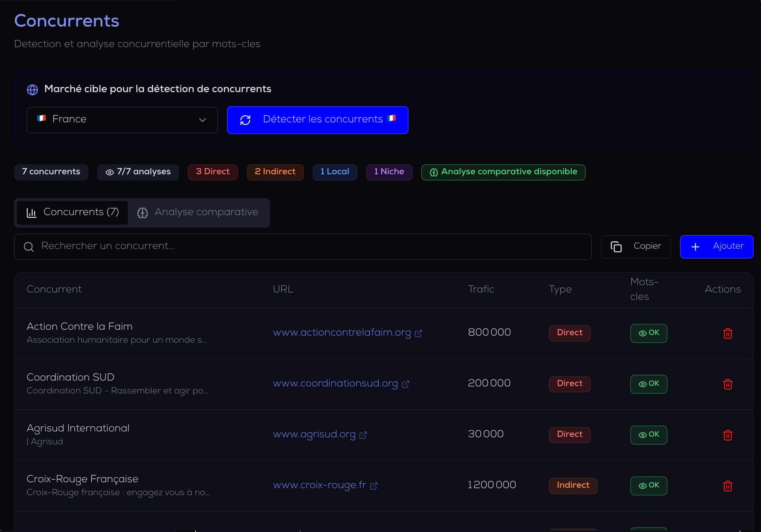Click Détecter les concurrents button
Viewport: 761px width, 532px height.
(318, 120)
